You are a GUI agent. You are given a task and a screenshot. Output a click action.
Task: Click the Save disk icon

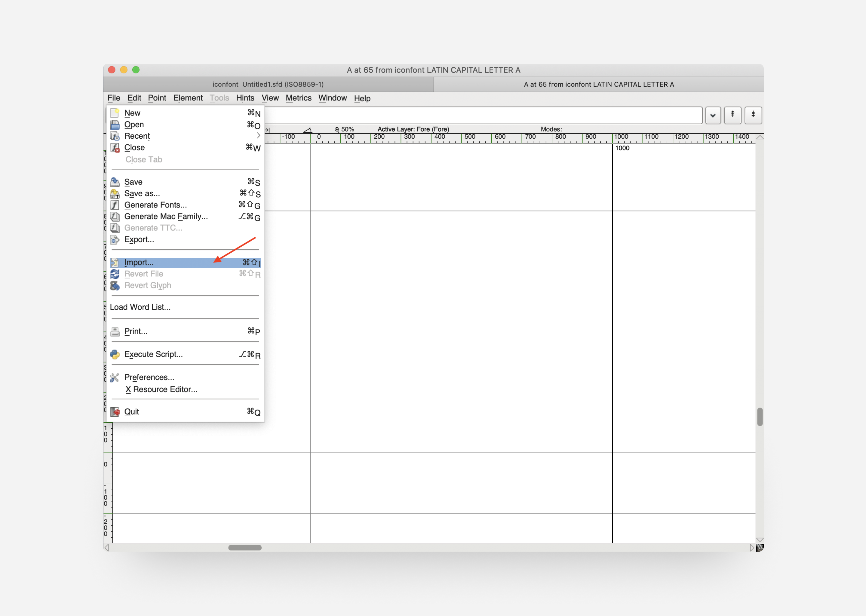[x=115, y=182]
